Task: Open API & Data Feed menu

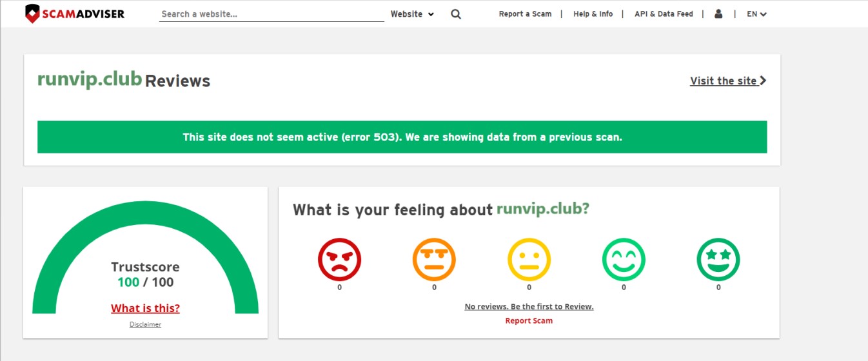Action: [664, 14]
